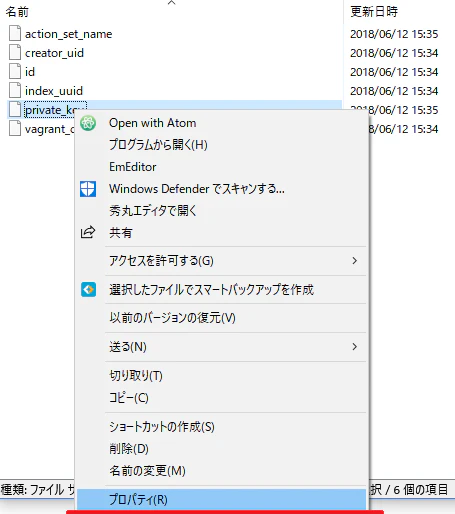The height and width of the screenshot is (514, 455).
Task: Click the index_uuid file icon
Action: click(15, 91)
